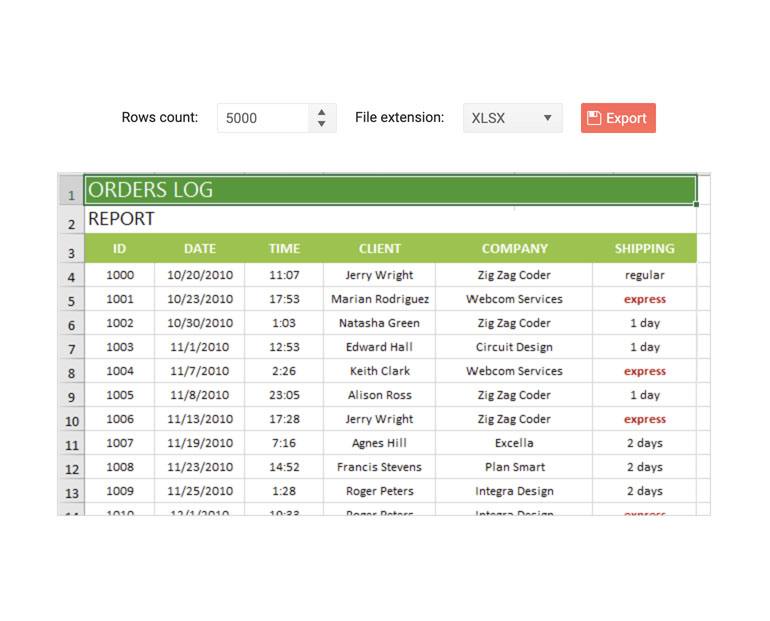Select the 23:05 time cell
This screenshot has height=621, width=770.
coord(284,395)
